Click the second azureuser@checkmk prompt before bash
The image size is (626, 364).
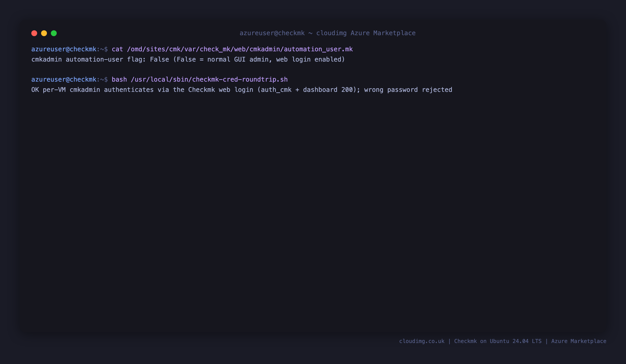click(x=69, y=80)
